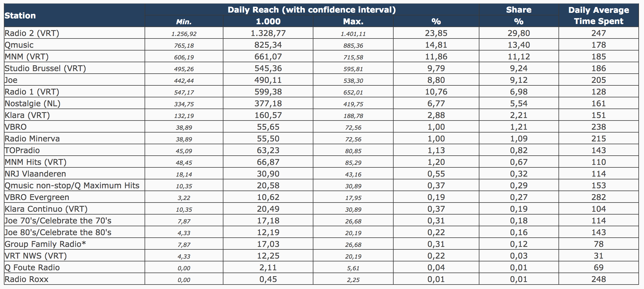Viewport: 644px width, 289px height.
Task: Select the TOPradio station cell
Action: click(x=22, y=150)
